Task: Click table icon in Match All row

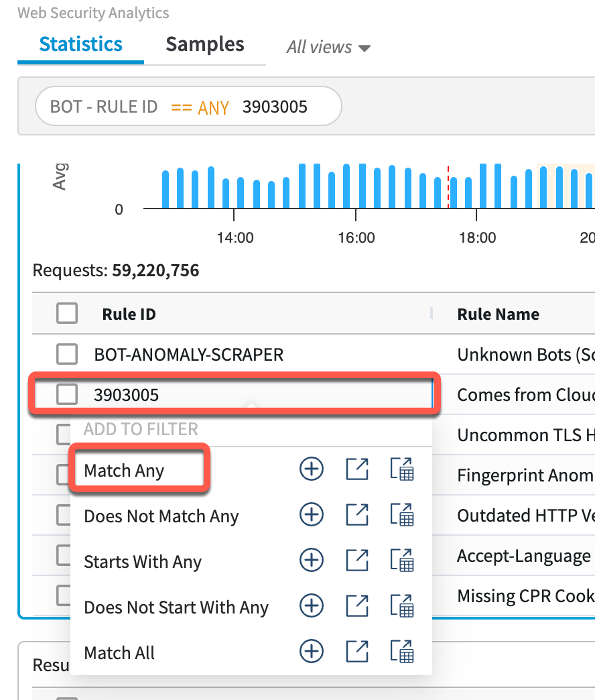Action: 402,652
